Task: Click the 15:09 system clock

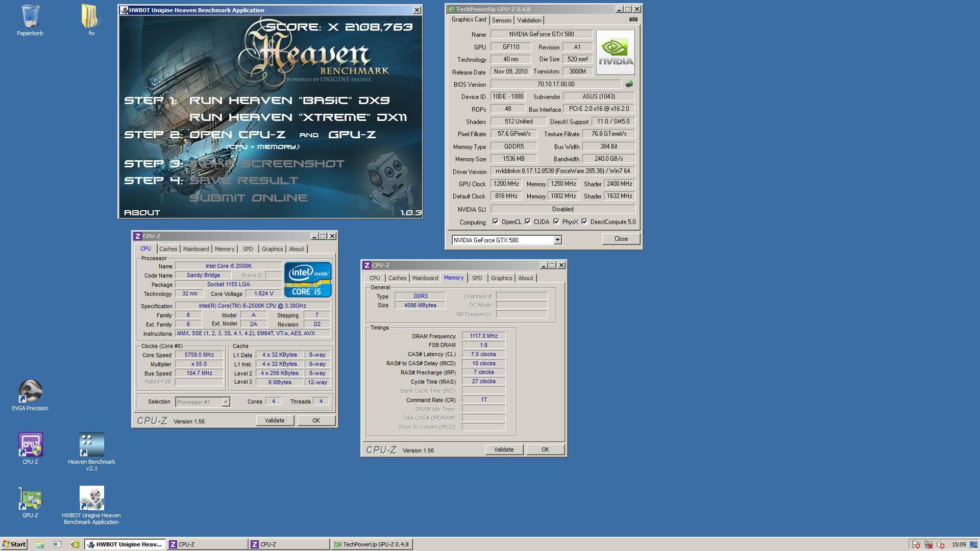Action: pos(959,544)
